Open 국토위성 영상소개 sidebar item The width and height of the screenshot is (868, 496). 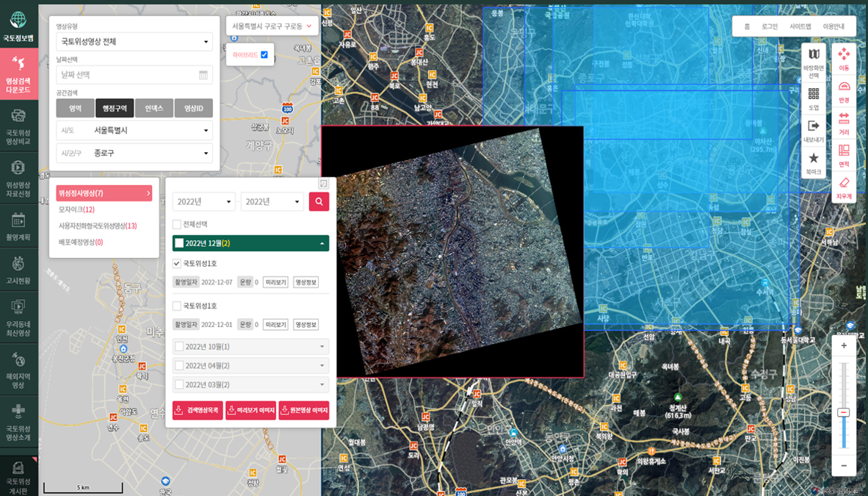18,422
